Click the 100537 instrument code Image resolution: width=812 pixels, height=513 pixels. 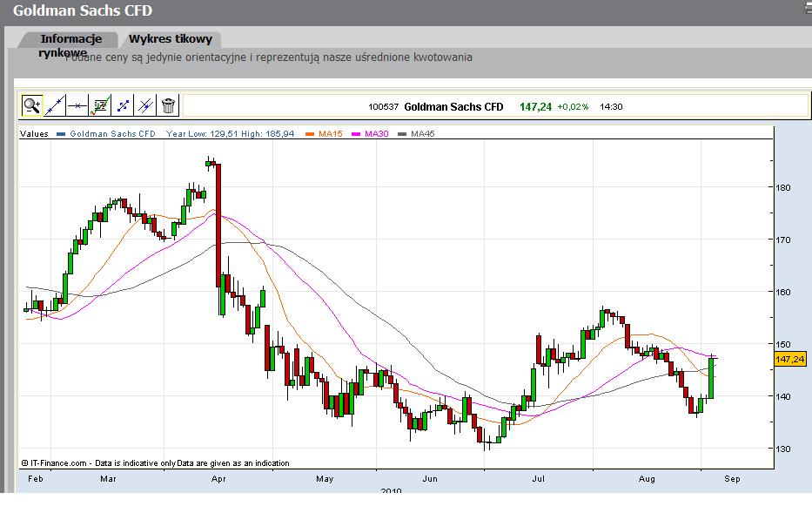pos(383,107)
